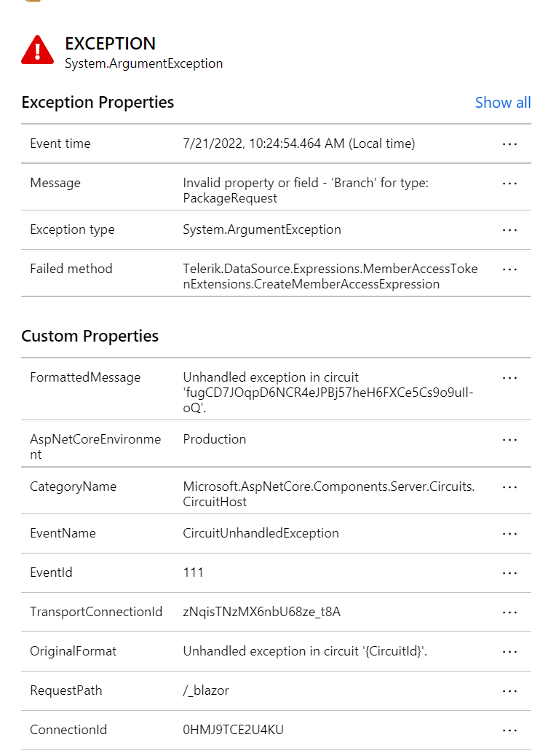The width and height of the screenshot is (548, 756).
Task: Click the Exception Properties section heading
Action: point(98,103)
